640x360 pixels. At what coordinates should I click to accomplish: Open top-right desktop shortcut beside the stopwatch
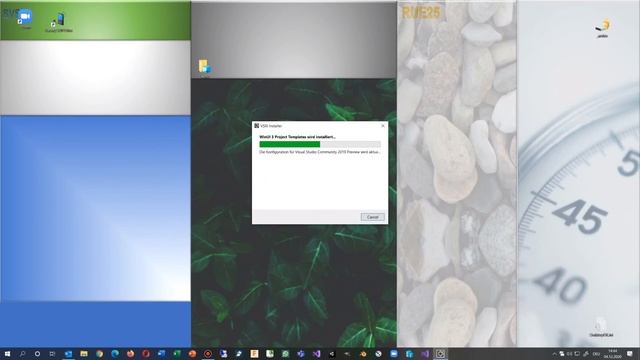click(x=603, y=28)
